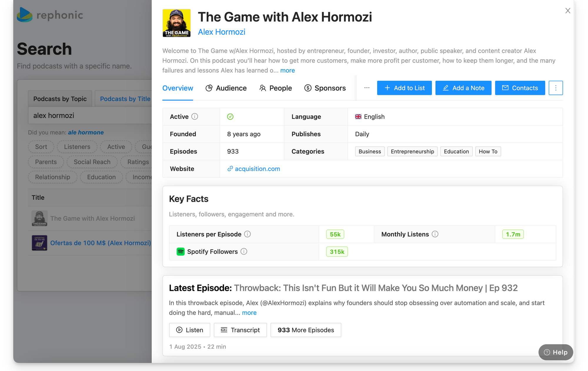Screen dimensions: 588x371
Task: Click the '8 years ago' founded value
Action: (x=244, y=134)
